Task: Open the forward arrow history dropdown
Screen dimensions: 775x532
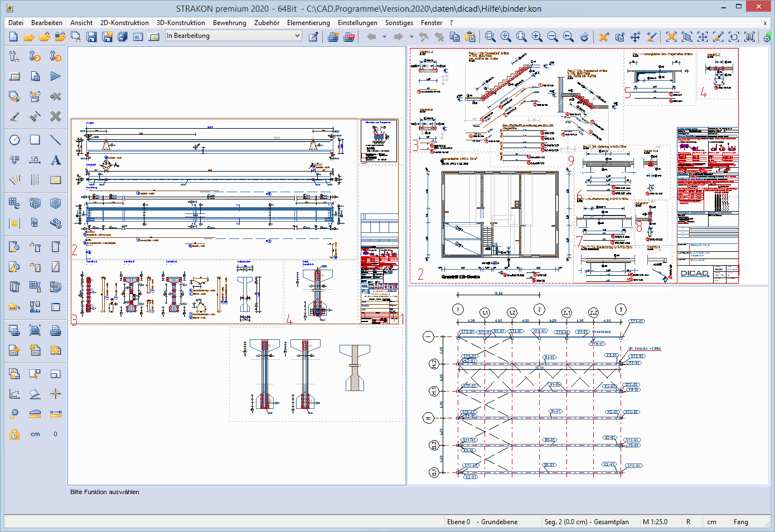Action: coord(411,37)
